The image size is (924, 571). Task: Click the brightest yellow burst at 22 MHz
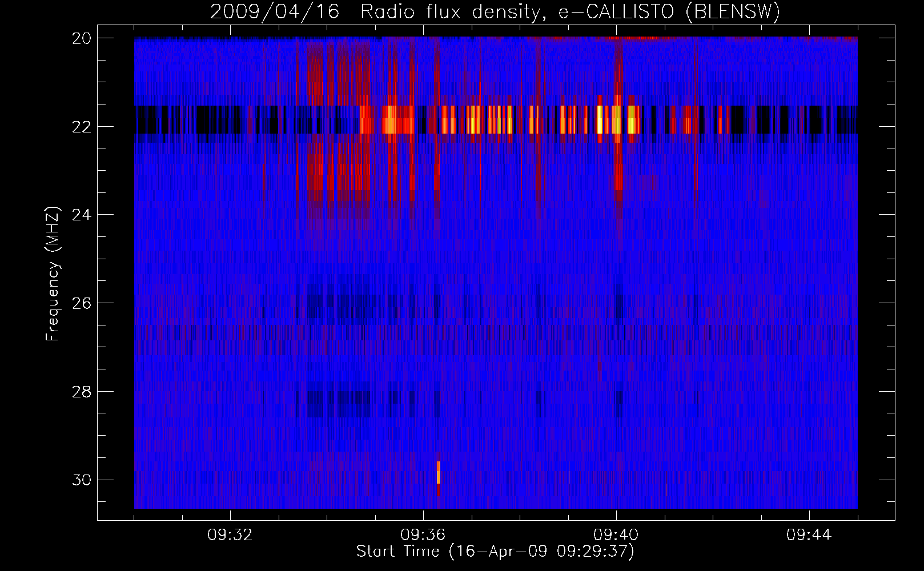pyautogui.click(x=600, y=119)
